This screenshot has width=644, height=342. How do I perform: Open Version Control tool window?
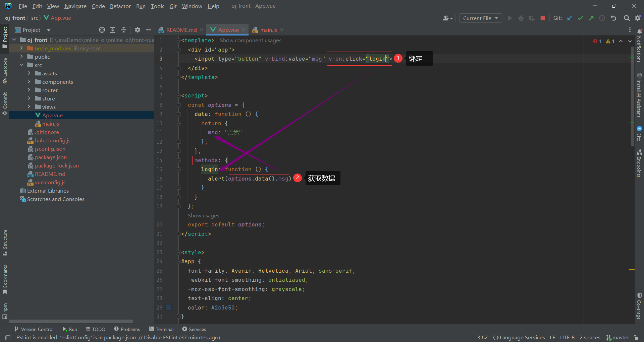tap(34, 329)
